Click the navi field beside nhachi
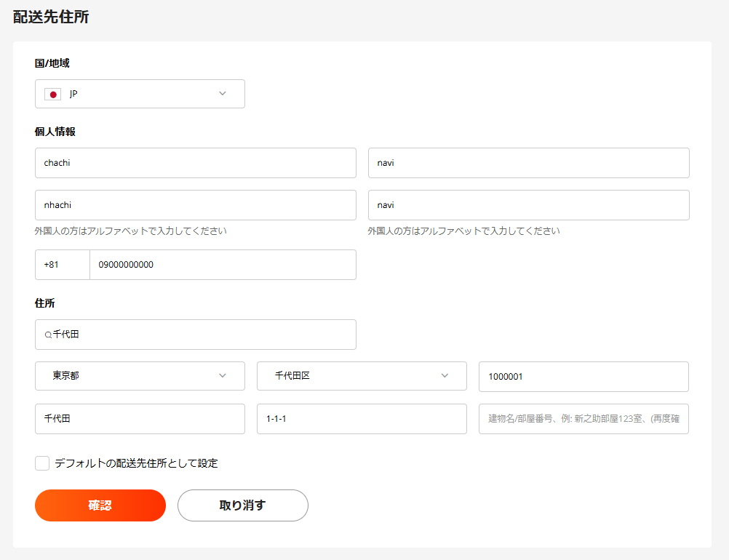729x560 pixels. point(528,205)
